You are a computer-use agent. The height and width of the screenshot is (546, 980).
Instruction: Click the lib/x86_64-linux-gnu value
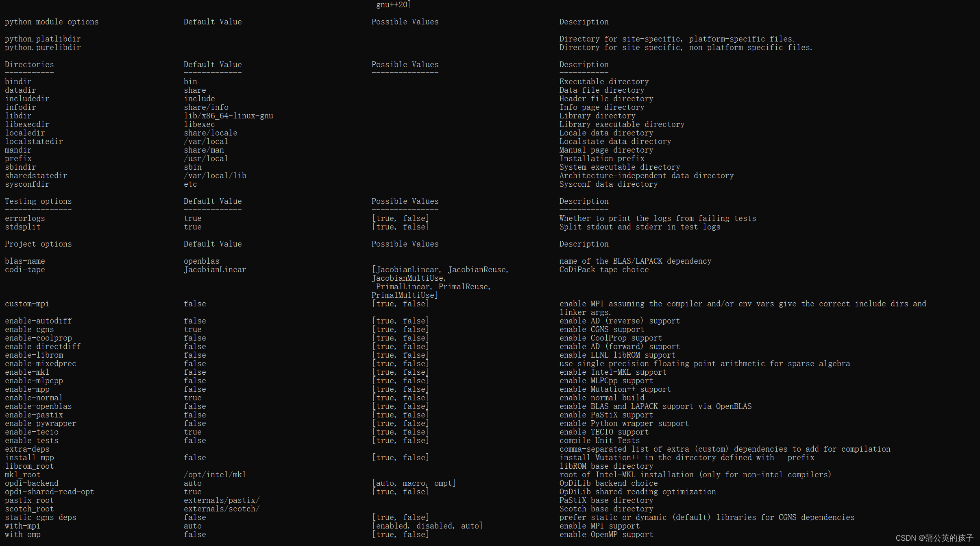(x=228, y=116)
